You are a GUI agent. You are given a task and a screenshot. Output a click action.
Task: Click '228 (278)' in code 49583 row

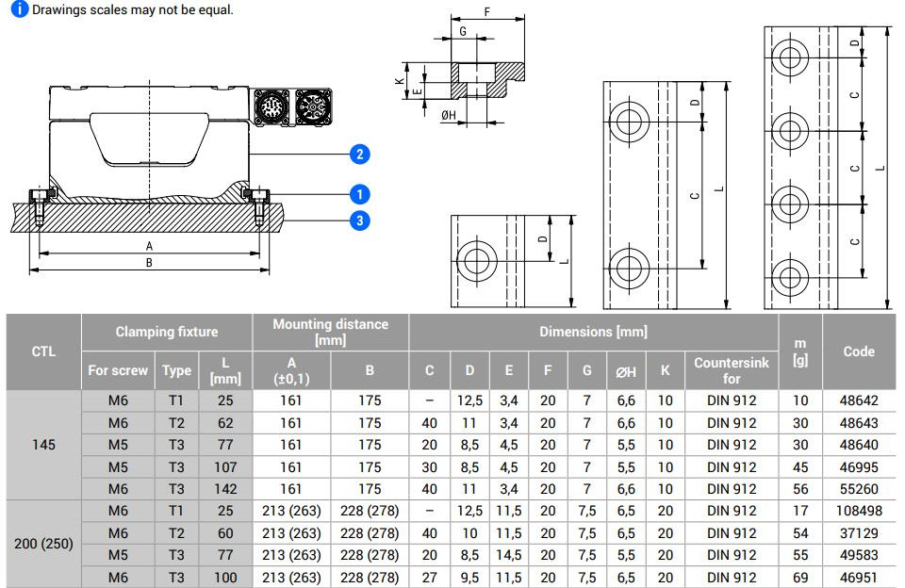[x=370, y=555]
